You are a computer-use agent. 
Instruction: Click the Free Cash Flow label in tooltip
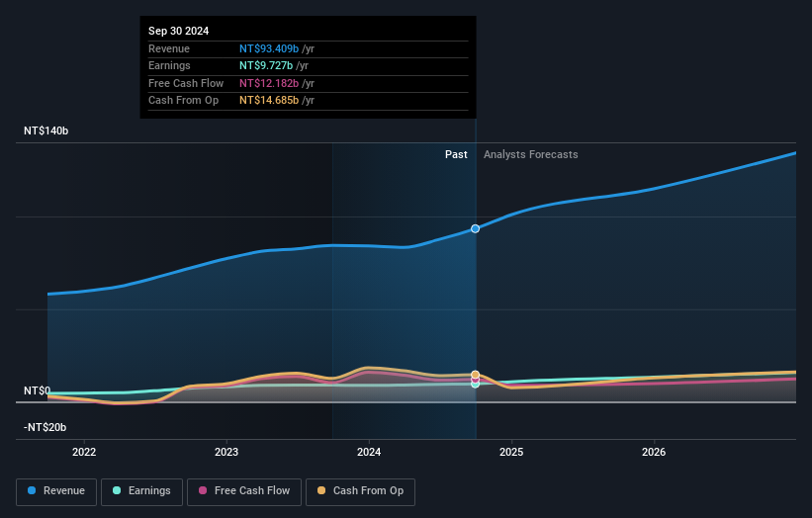point(186,83)
